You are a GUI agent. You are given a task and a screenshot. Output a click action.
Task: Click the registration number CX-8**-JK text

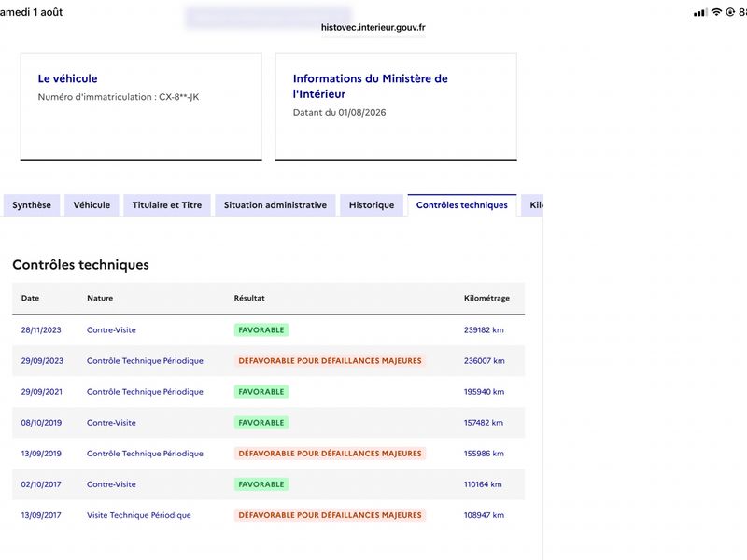pyautogui.click(x=178, y=97)
